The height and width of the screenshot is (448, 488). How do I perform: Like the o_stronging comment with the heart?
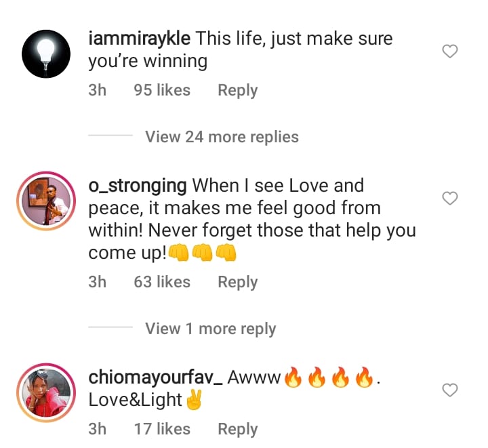[x=449, y=199]
